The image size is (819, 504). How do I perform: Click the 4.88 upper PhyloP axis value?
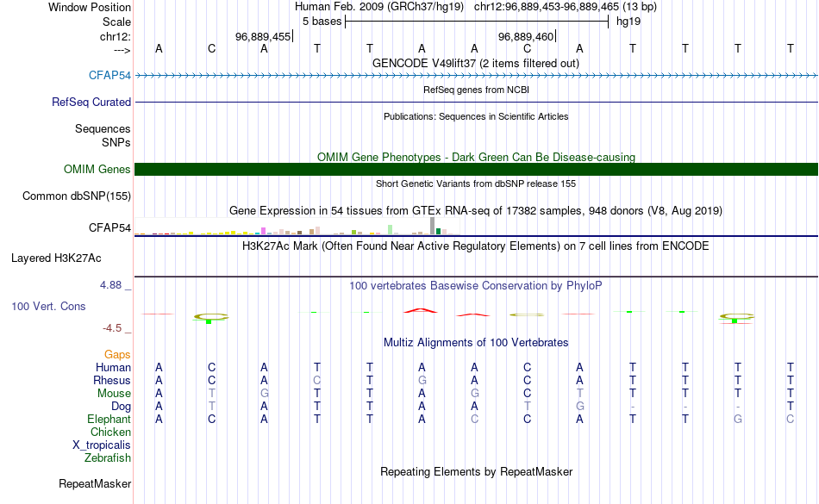(110, 285)
